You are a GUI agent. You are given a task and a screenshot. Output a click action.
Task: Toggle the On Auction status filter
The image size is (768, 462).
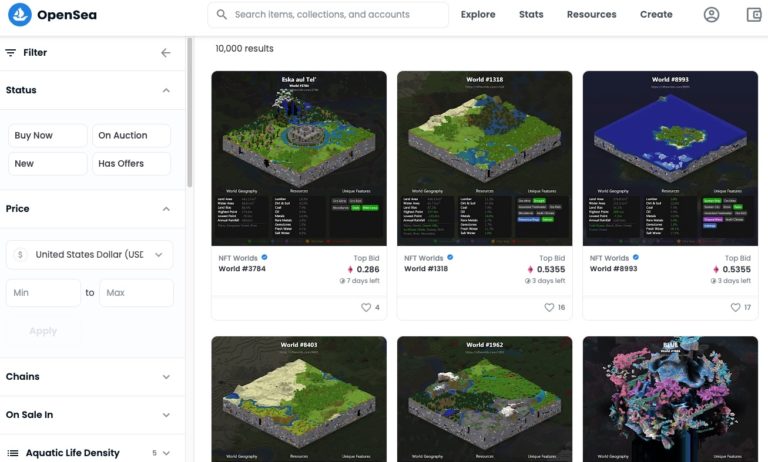(x=131, y=135)
